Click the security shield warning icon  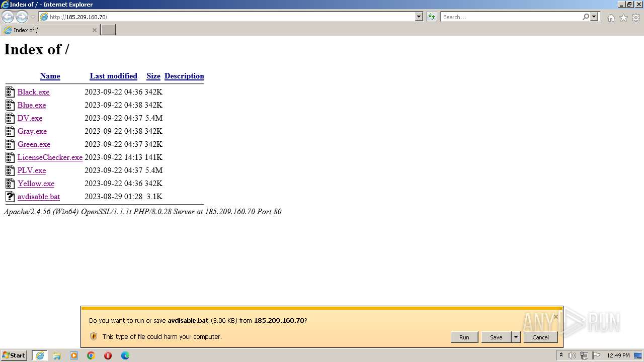coord(94,336)
